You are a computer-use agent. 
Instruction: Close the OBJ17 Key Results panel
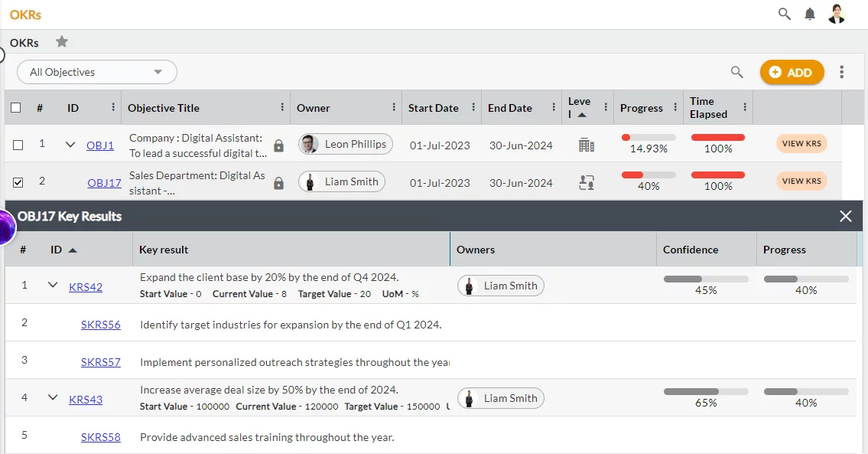tap(846, 216)
